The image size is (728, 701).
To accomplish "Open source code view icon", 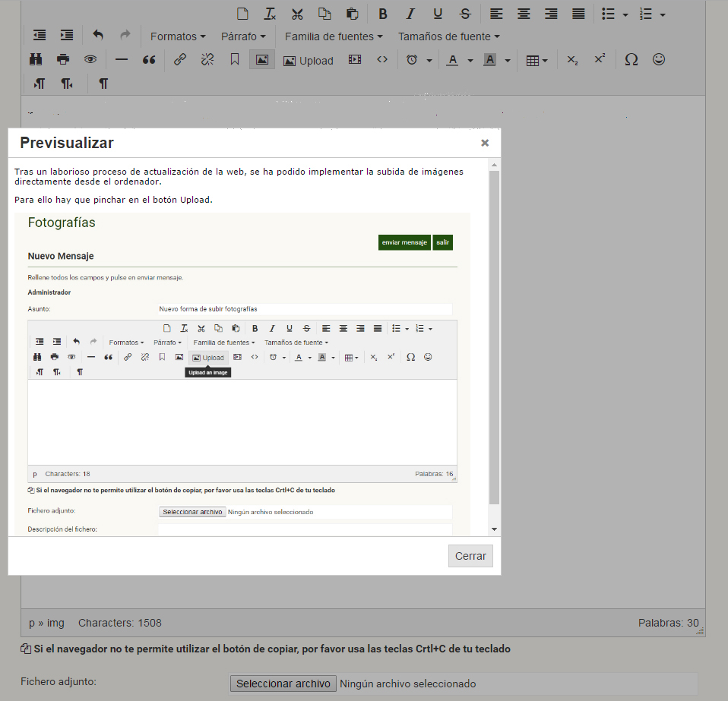I will coord(382,59).
